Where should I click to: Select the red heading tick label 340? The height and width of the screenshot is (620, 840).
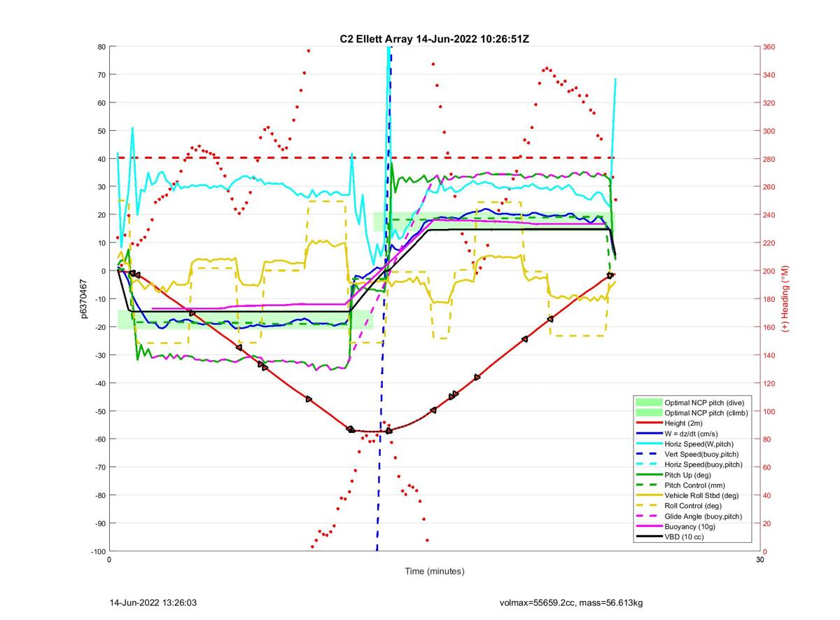coord(769,75)
